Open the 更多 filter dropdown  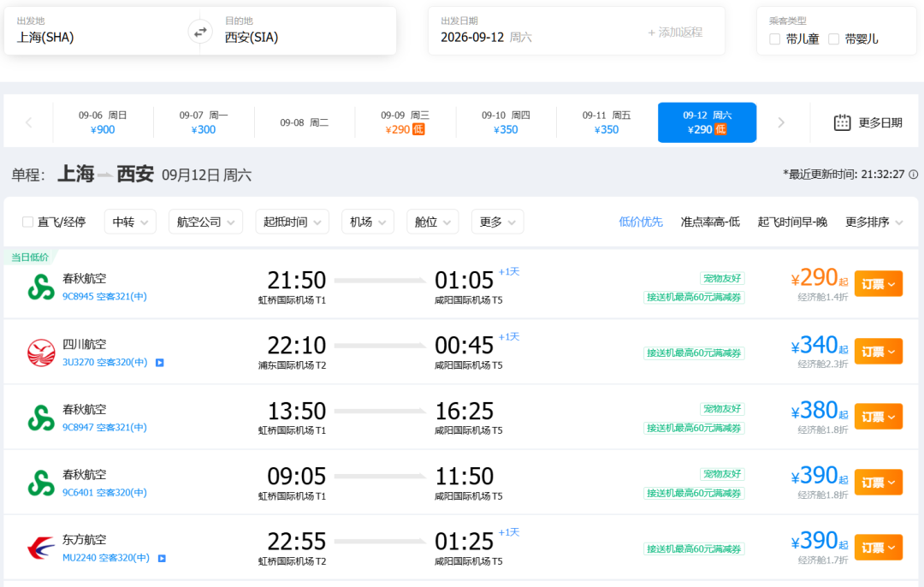coord(497,222)
